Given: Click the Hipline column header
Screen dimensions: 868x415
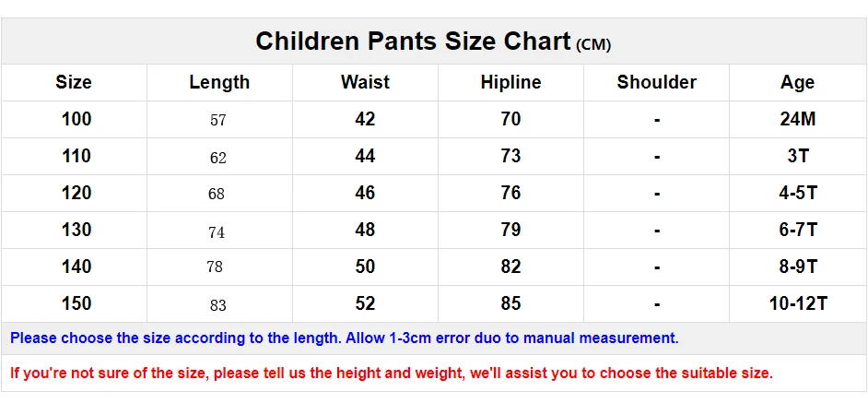Looking at the screenshot, I should (510, 82).
